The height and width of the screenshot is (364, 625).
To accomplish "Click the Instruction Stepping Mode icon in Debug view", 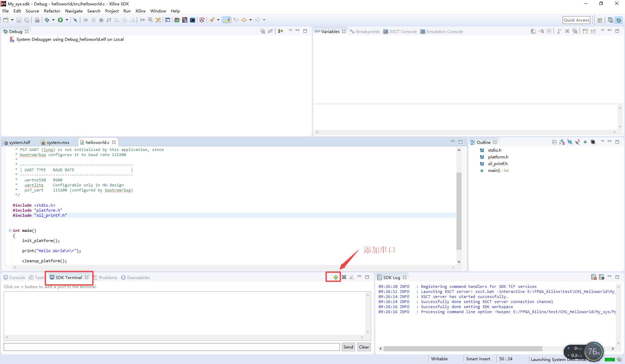I will [x=280, y=31].
